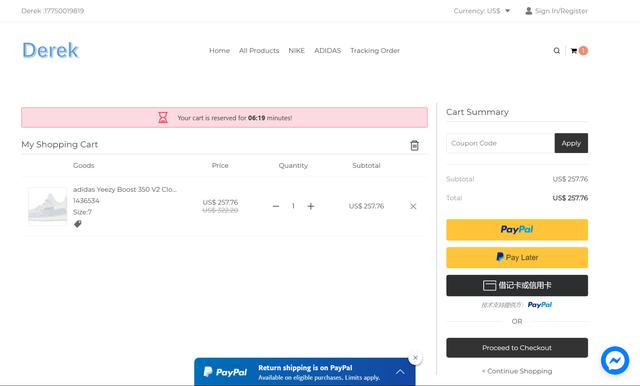Open ADIDAS category

[x=327, y=51]
